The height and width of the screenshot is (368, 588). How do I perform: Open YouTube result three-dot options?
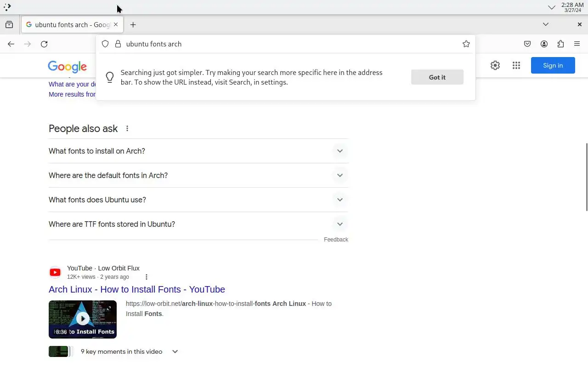click(147, 277)
